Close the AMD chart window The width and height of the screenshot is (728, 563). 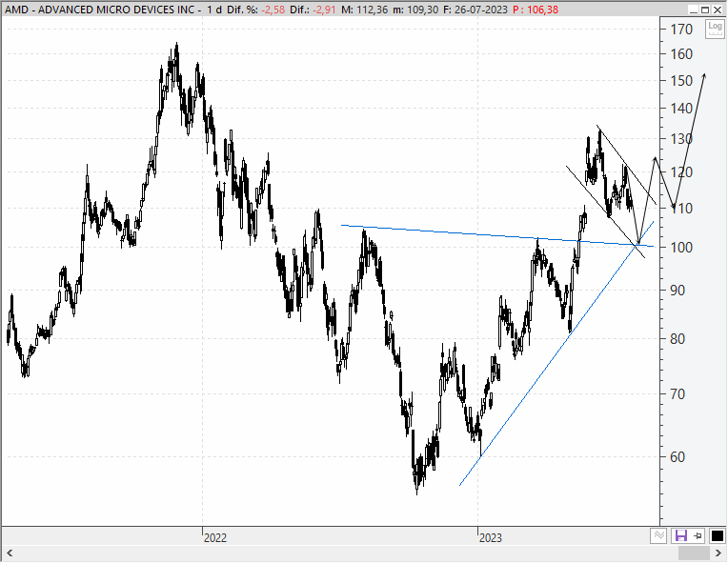[718, 10]
